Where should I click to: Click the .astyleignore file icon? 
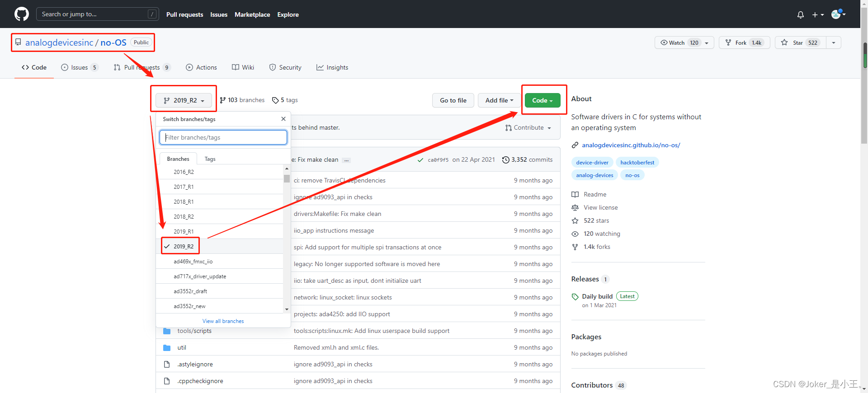167,364
